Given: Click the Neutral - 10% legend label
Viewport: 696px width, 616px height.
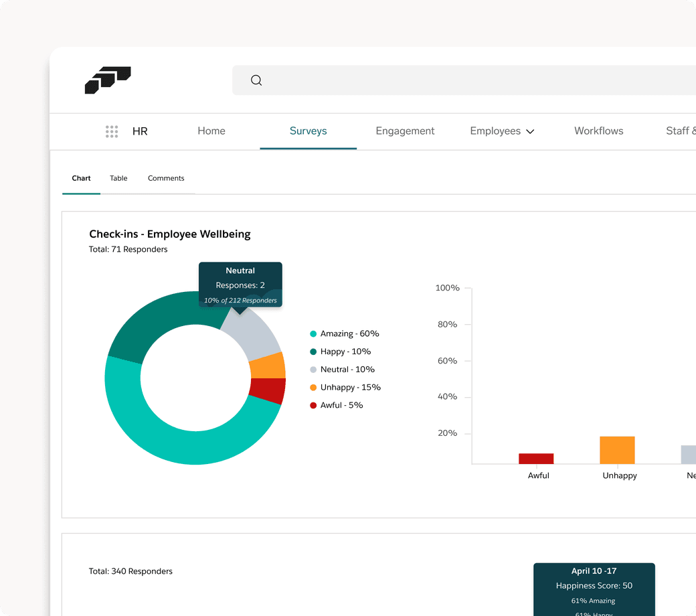Looking at the screenshot, I should tap(347, 370).
